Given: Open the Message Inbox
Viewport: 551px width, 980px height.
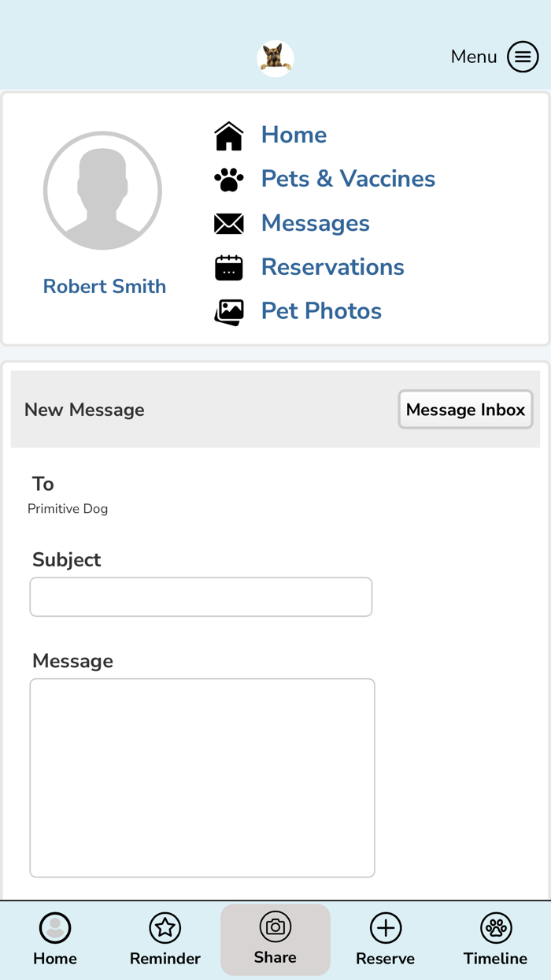Looking at the screenshot, I should click(465, 410).
